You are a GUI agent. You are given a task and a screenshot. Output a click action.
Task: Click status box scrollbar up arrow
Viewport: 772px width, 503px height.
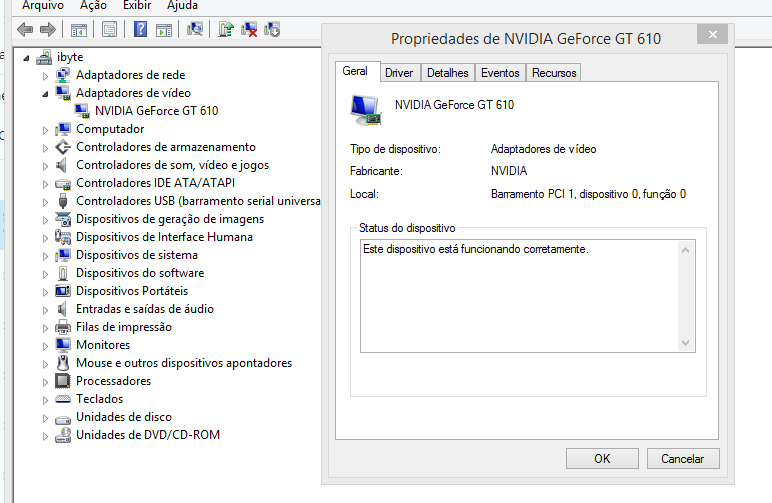[685, 250]
